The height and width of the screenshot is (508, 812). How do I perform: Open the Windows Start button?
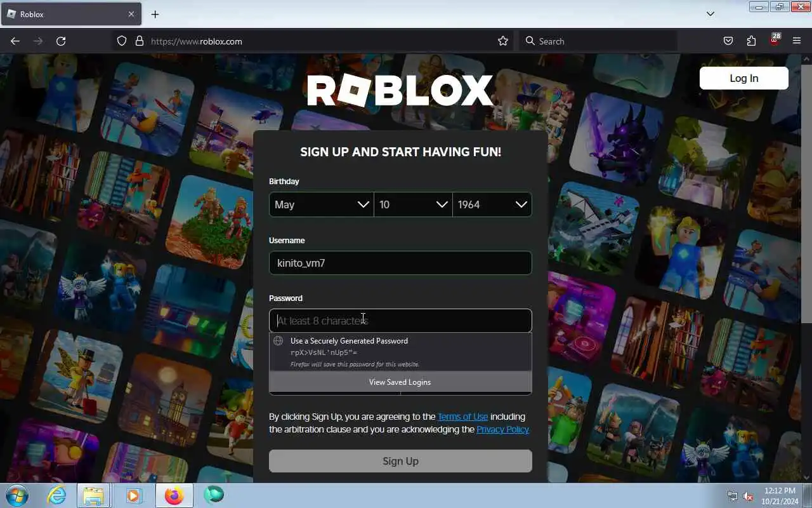pyautogui.click(x=16, y=495)
